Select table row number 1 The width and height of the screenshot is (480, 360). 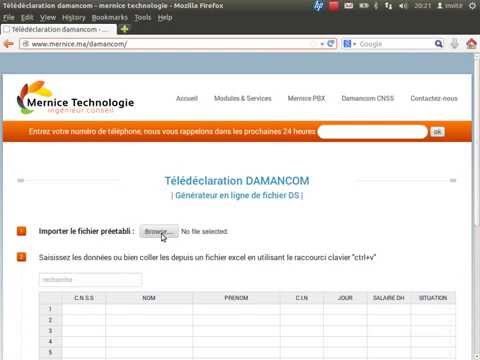pos(50,309)
